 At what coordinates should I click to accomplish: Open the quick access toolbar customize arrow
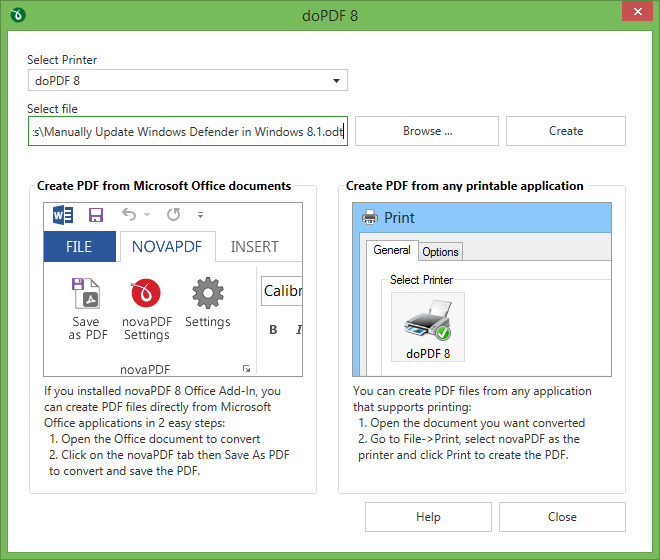pos(200,215)
